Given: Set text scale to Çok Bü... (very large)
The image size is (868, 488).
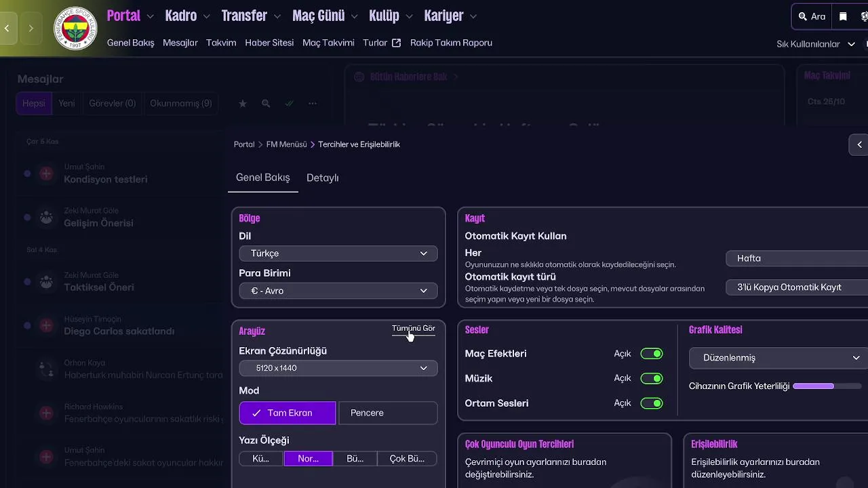Looking at the screenshot, I should [x=407, y=459].
